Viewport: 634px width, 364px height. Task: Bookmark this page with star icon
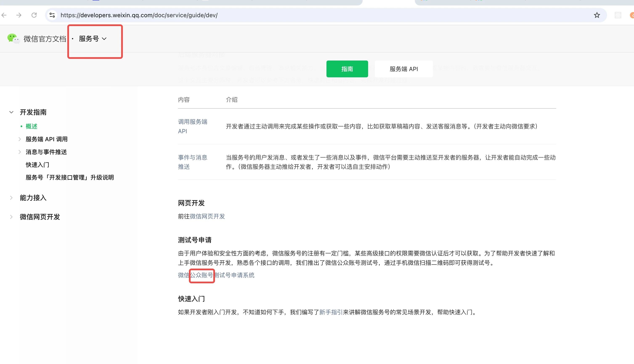pos(597,15)
